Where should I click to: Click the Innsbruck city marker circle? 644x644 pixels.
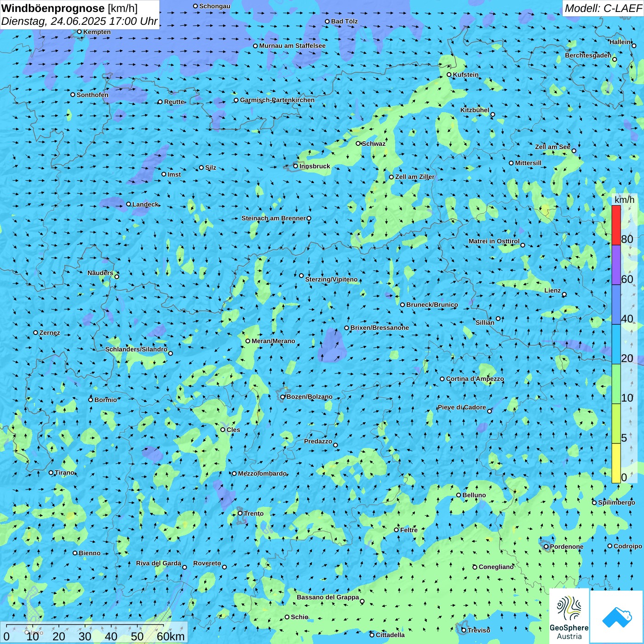pos(296,166)
